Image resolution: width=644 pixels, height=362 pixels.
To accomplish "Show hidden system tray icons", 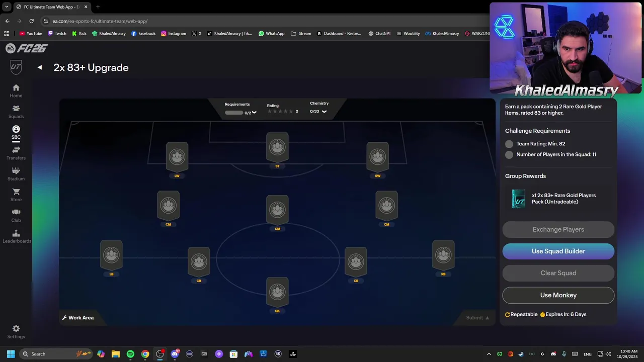I will [490, 354].
